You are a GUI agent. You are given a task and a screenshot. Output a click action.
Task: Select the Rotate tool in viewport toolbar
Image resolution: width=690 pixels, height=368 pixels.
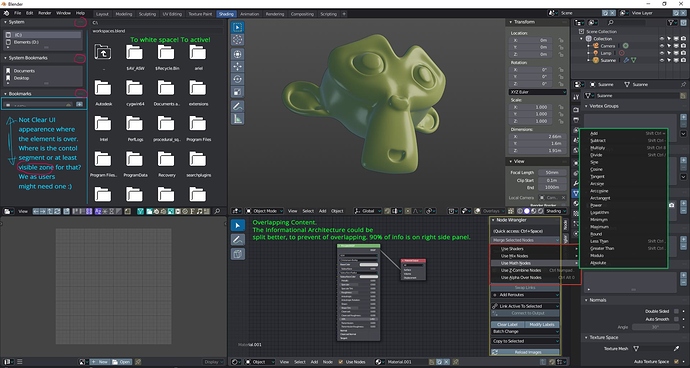coord(238,79)
